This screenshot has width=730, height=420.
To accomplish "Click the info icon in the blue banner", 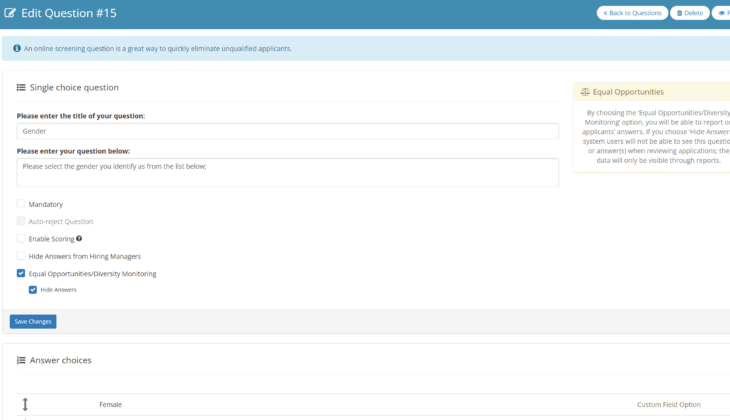I will click(x=16, y=48).
